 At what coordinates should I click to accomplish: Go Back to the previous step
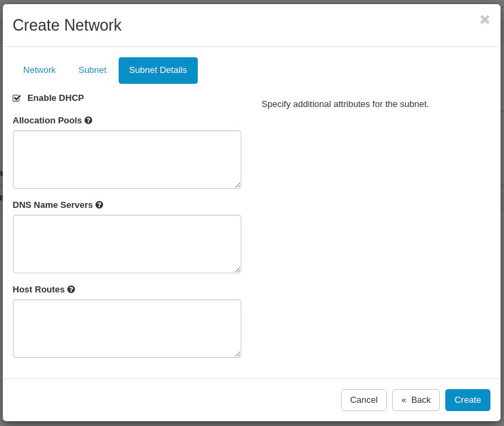[415, 400]
